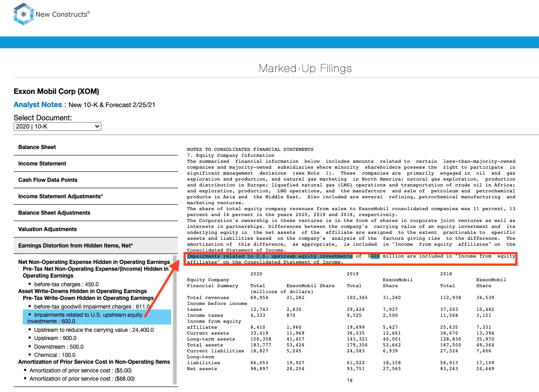Open the Balance Sheet section
Viewport: 539px width, 392px height.
[x=95, y=147]
